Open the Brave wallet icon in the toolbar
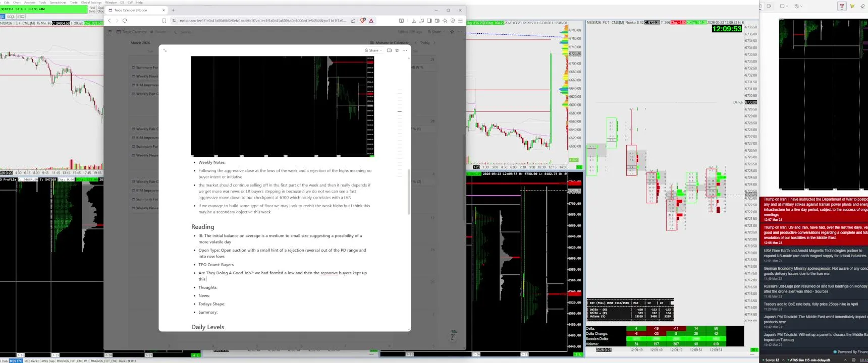868x363 pixels. click(x=437, y=21)
